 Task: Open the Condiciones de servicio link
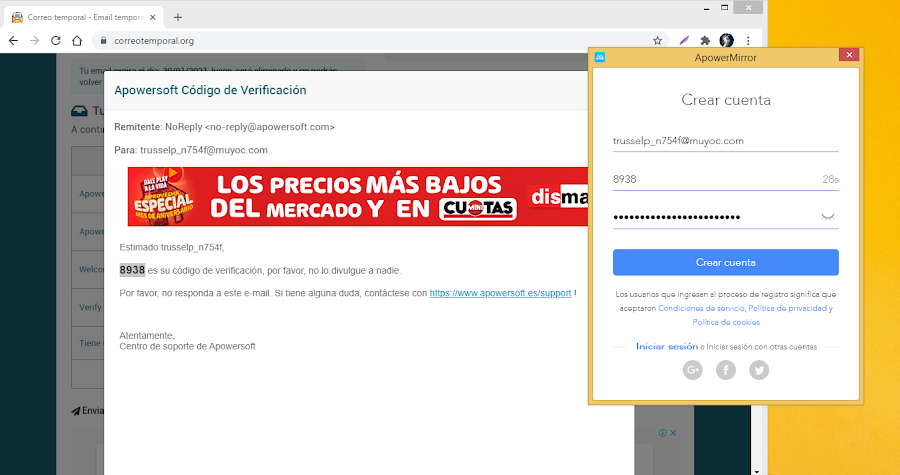tap(701, 308)
